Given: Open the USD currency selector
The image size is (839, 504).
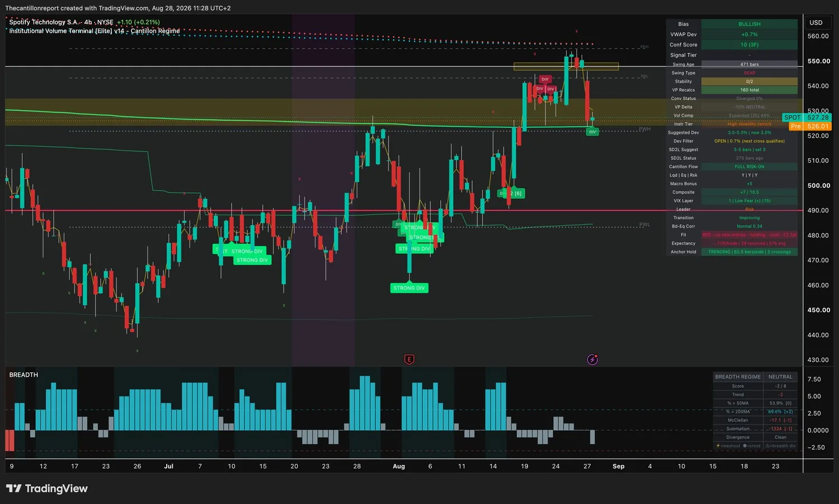Looking at the screenshot, I should (x=816, y=23).
